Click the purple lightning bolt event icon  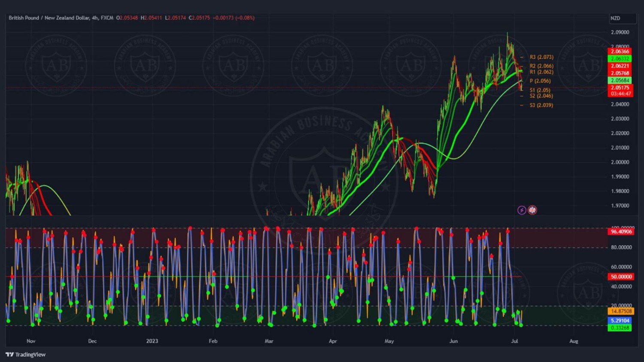[x=522, y=210]
